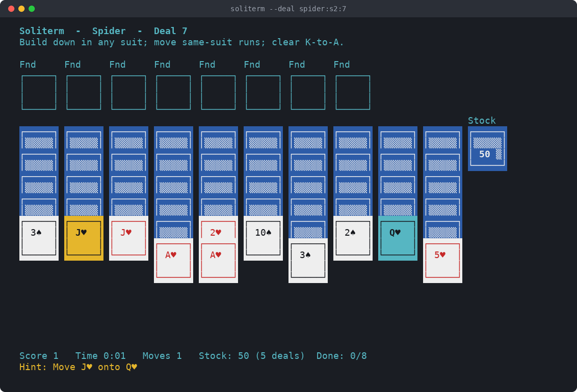
Task: Click the 'Stock' label above the pile
Action: click(482, 121)
